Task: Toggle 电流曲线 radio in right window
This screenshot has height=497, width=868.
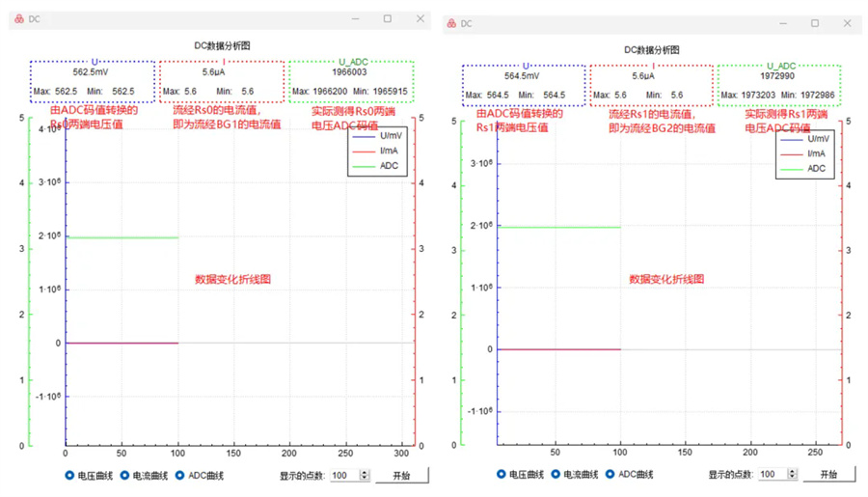Action: (x=556, y=474)
